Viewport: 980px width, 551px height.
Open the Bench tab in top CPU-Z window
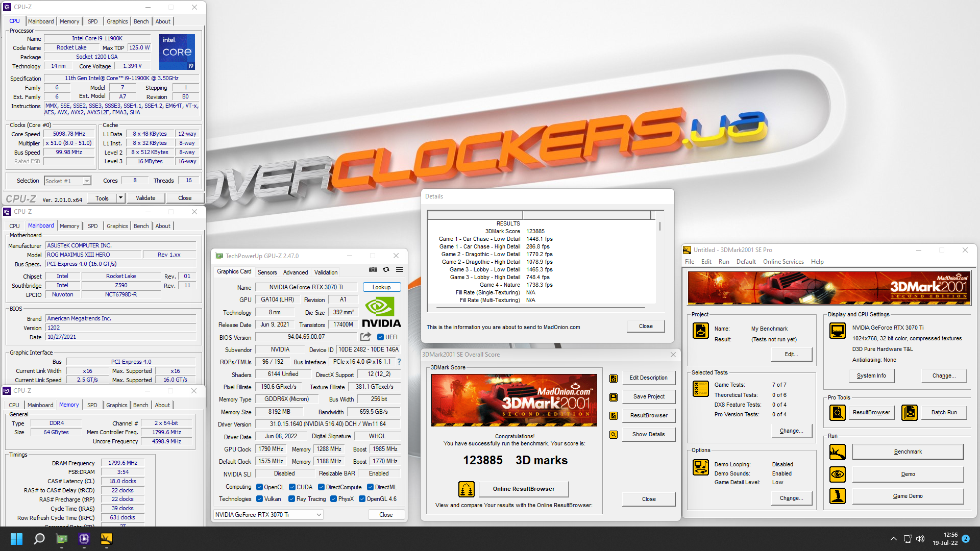pos(141,21)
